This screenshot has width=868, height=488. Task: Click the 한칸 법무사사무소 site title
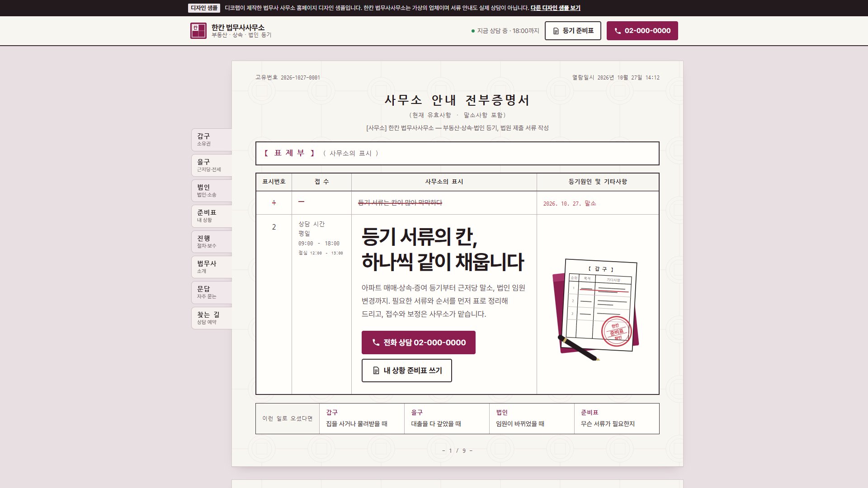[238, 27]
